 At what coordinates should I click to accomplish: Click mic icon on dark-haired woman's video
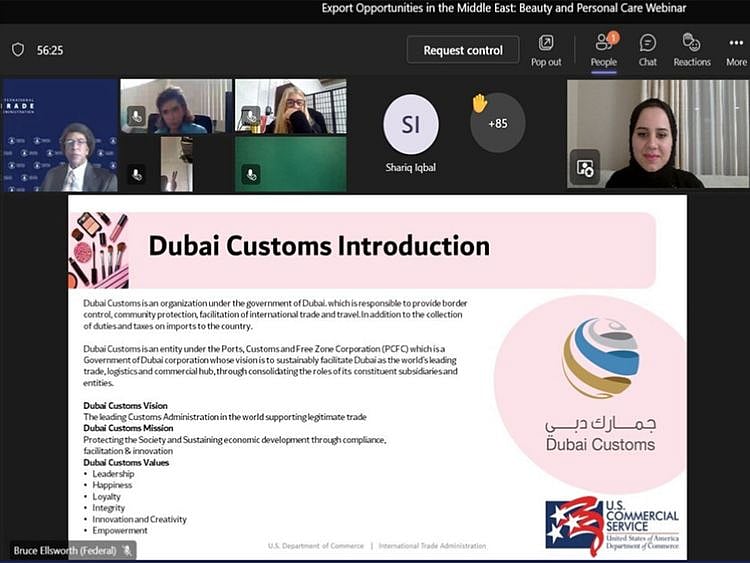click(x=136, y=117)
